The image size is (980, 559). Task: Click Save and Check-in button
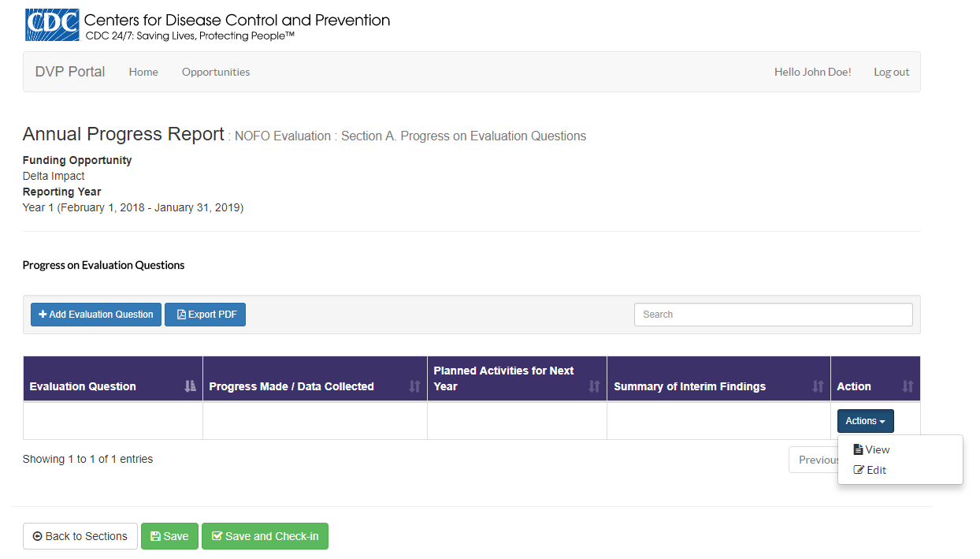pyautogui.click(x=265, y=536)
